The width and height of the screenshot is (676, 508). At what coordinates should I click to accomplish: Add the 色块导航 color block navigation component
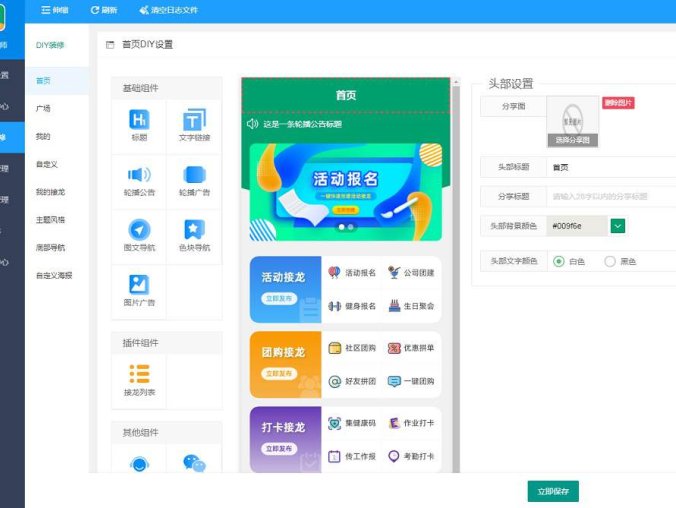pyautogui.click(x=194, y=236)
